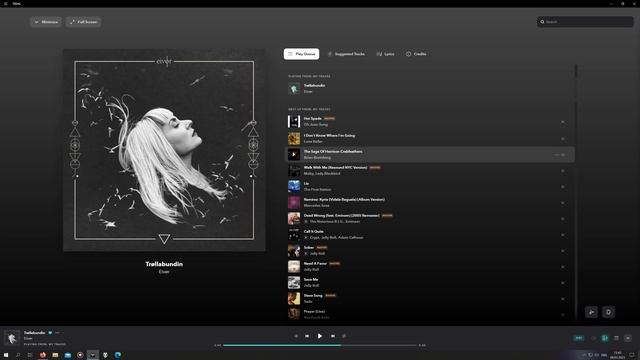Add the queue to a playlist
Screen dimensions: 640x360
[591, 312]
